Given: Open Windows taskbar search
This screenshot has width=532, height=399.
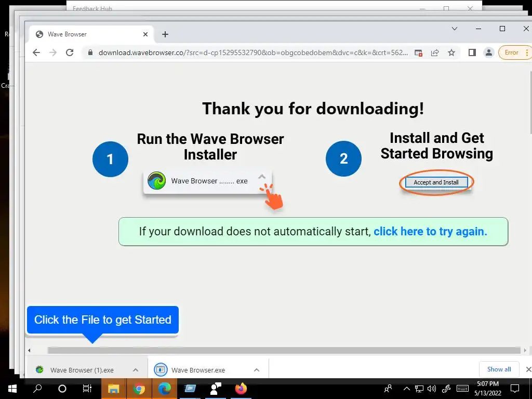Looking at the screenshot, I should [37, 389].
